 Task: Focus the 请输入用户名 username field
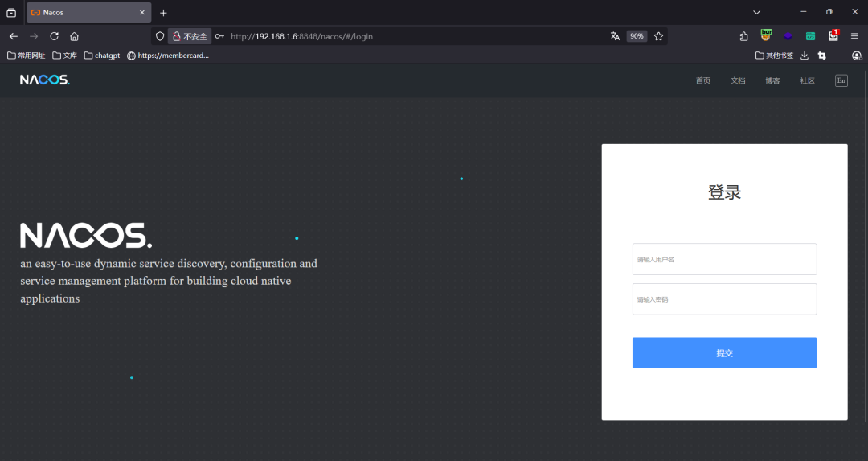pyautogui.click(x=725, y=259)
